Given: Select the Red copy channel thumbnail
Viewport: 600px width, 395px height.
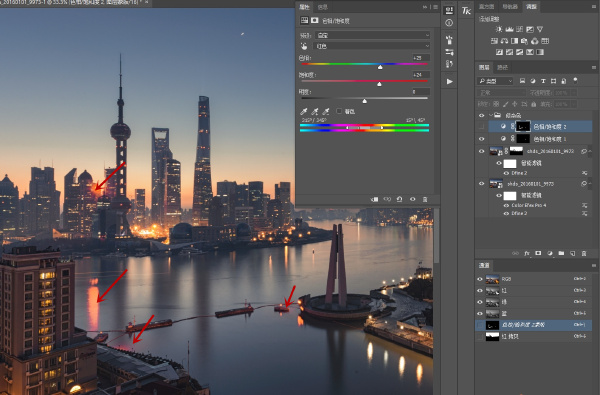Looking at the screenshot, I should click(492, 336).
